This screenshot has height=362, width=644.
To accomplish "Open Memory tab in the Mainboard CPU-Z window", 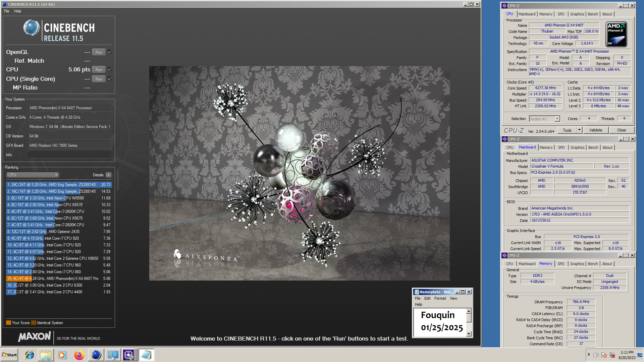I will pos(546,147).
